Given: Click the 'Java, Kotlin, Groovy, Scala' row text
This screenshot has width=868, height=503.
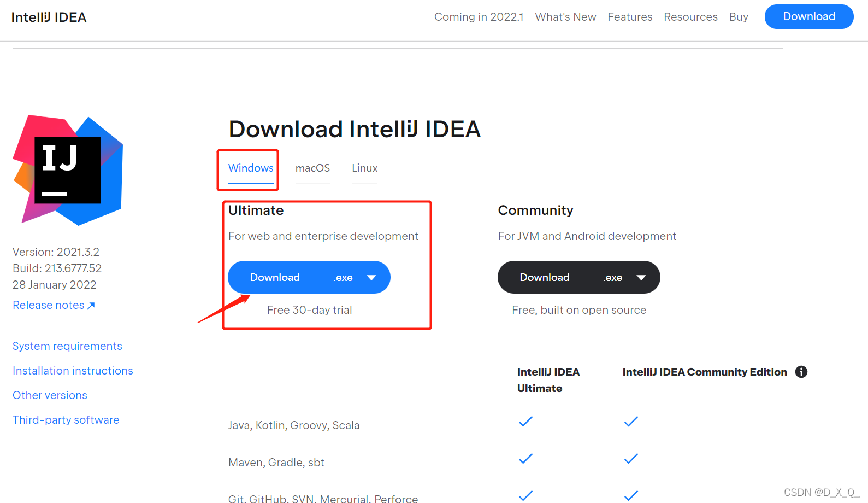Looking at the screenshot, I should 294,425.
